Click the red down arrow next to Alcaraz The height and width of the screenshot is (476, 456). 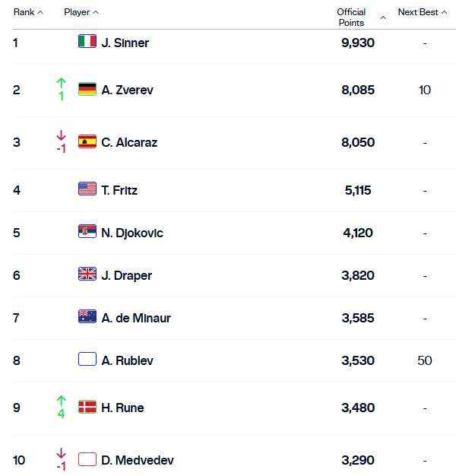[x=62, y=135]
